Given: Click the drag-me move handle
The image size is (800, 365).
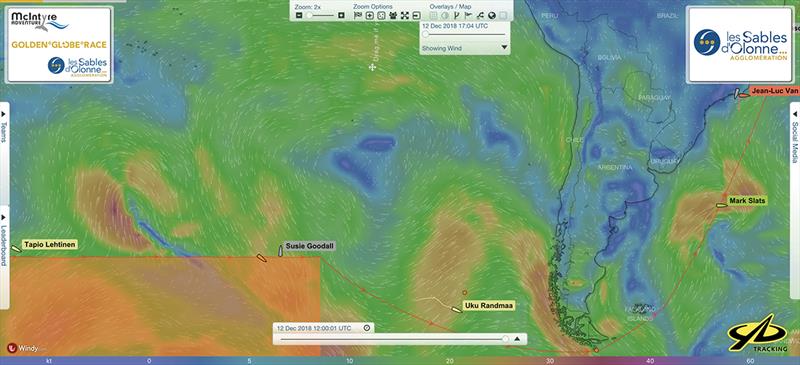Looking at the screenshot, I should point(373,67).
